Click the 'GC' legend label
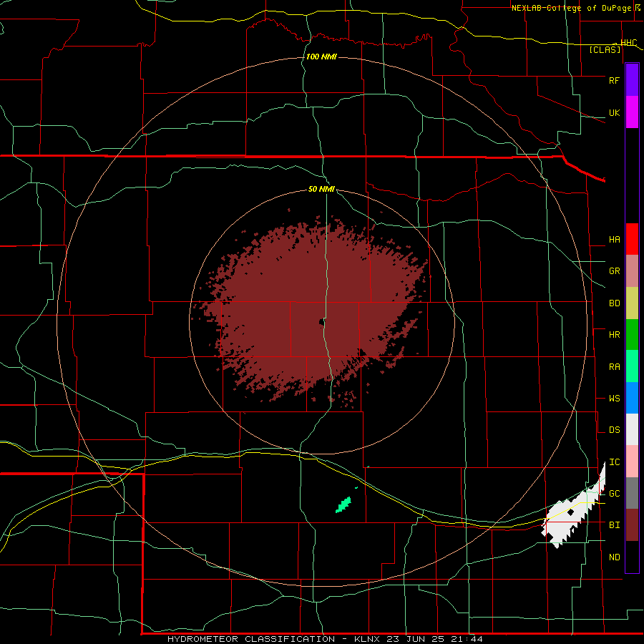 (614, 494)
